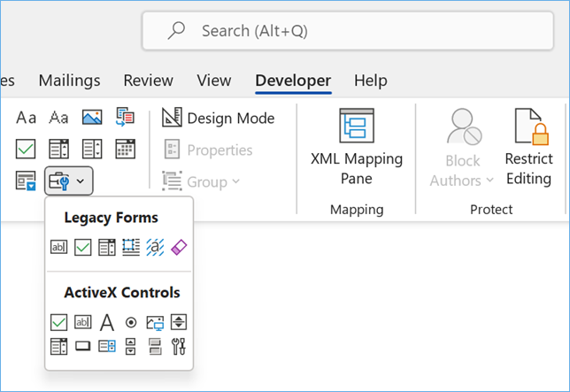The image size is (570, 392).
Task: Open More Controls in ActiveX section
Action: [178, 346]
